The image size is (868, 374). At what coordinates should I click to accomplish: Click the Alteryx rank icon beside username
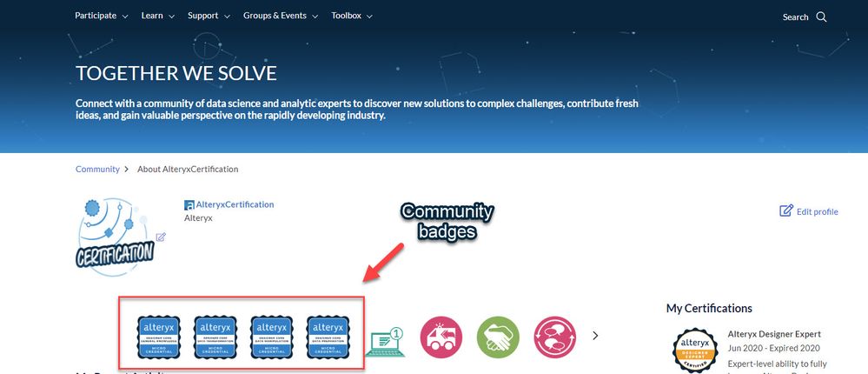coord(189,205)
